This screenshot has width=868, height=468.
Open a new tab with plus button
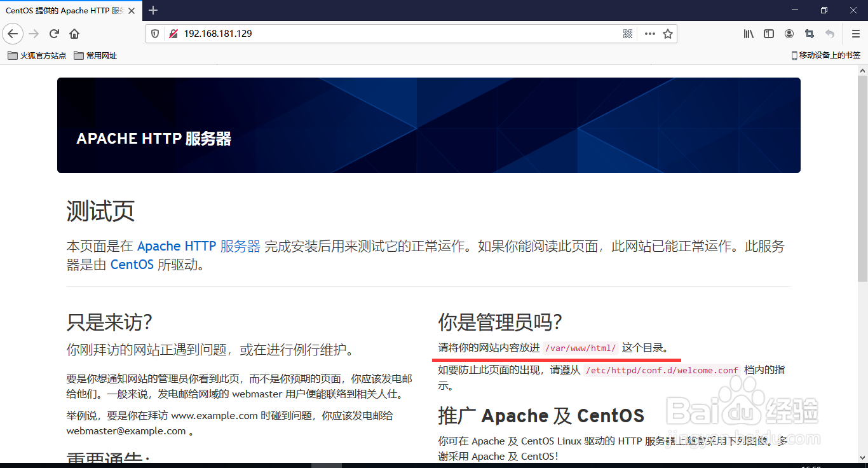point(153,10)
